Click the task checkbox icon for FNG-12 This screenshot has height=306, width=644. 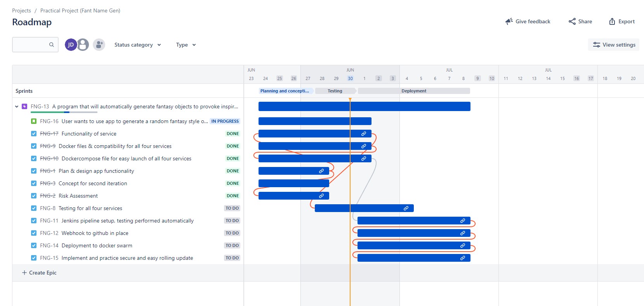(34, 233)
